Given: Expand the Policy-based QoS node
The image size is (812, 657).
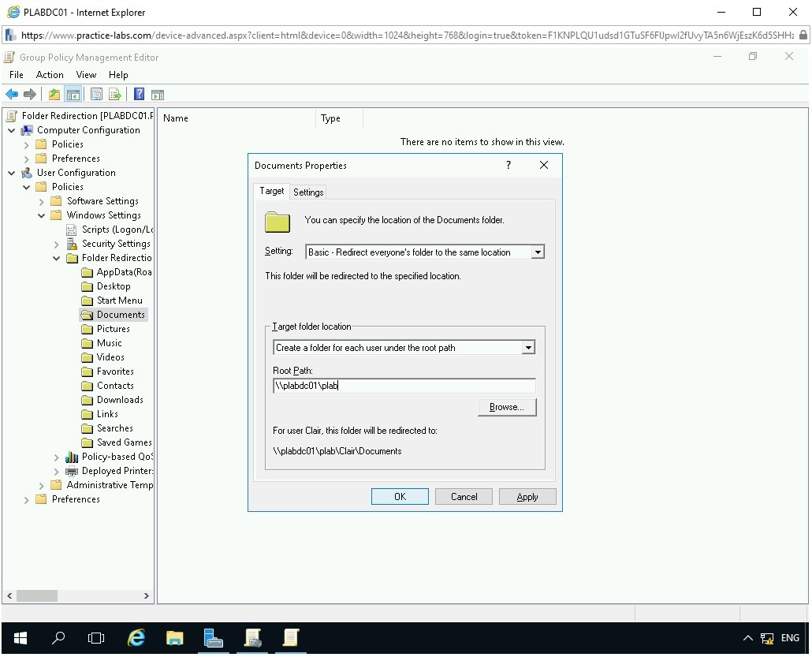Looking at the screenshot, I should [57, 457].
